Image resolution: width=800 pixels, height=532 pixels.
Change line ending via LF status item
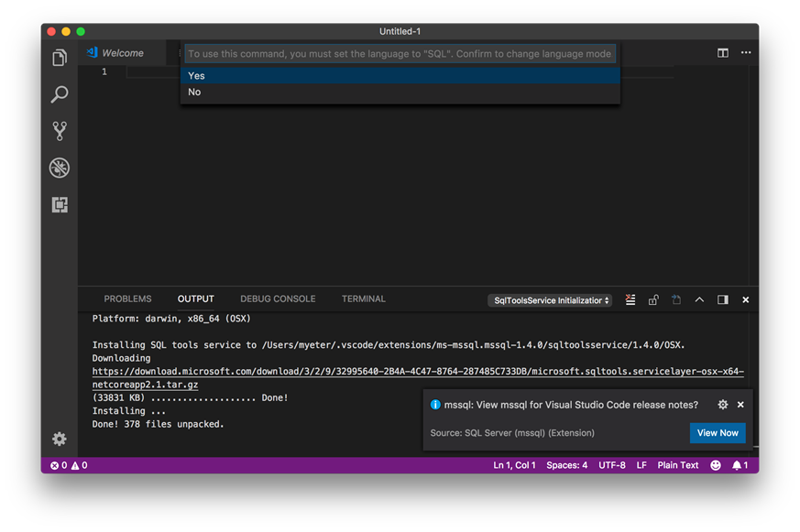(x=641, y=465)
